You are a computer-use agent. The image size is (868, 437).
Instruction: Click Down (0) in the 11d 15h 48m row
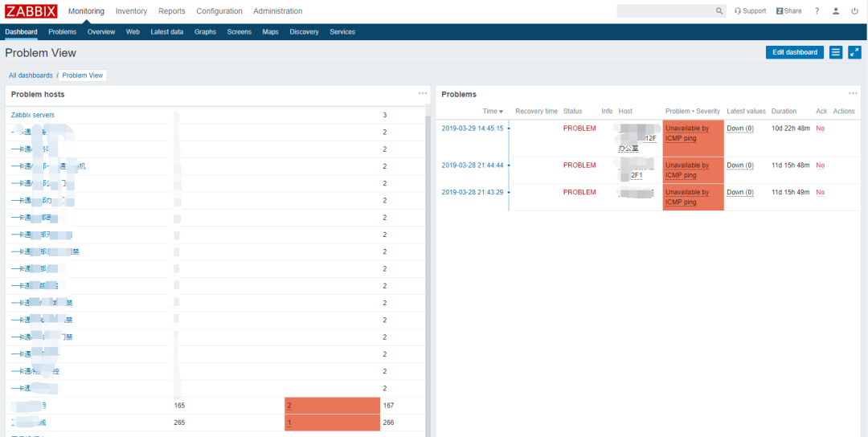(740, 165)
